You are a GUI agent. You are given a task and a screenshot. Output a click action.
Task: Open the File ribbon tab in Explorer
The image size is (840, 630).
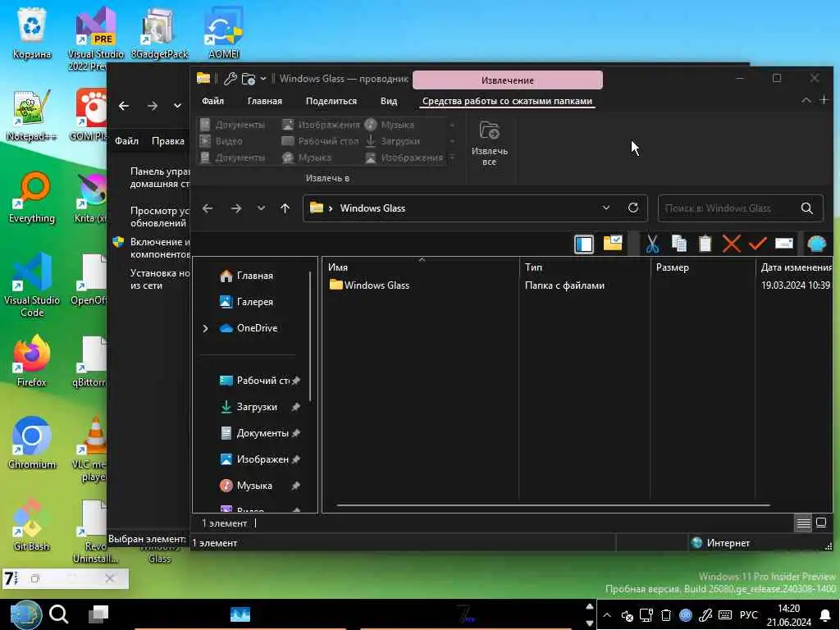click(x=212, y=101)
